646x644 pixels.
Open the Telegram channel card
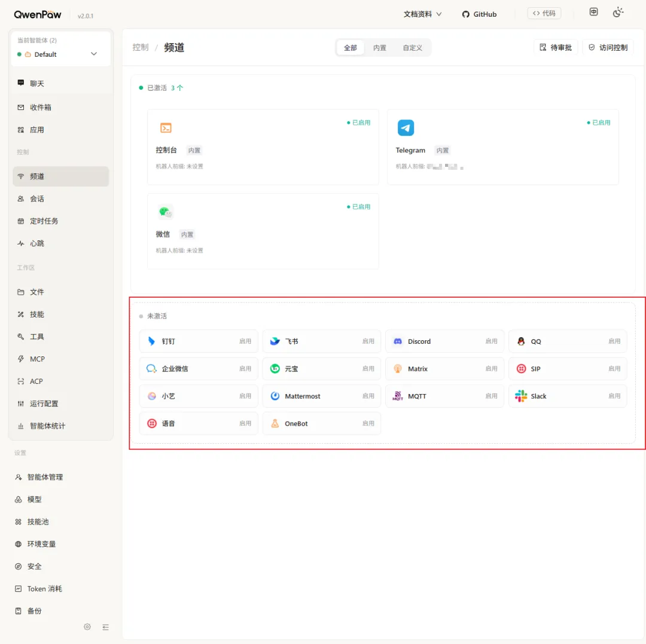[x=502, y=147]
